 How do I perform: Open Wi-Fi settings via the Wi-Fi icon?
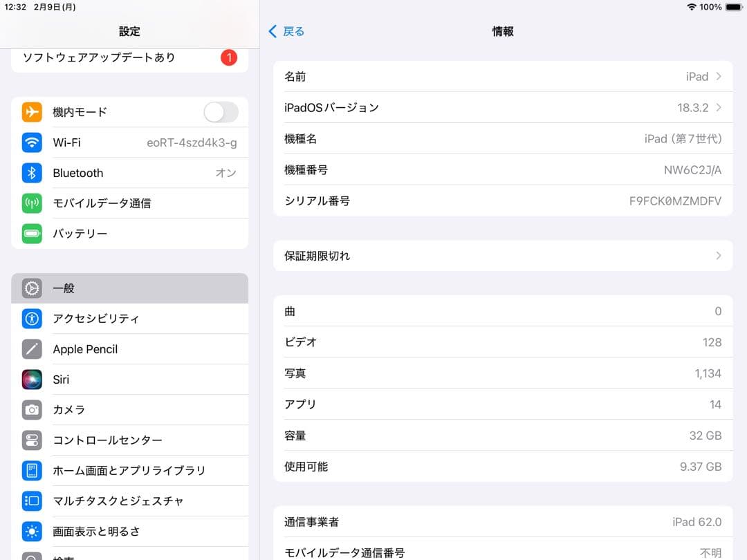point(32,142)
